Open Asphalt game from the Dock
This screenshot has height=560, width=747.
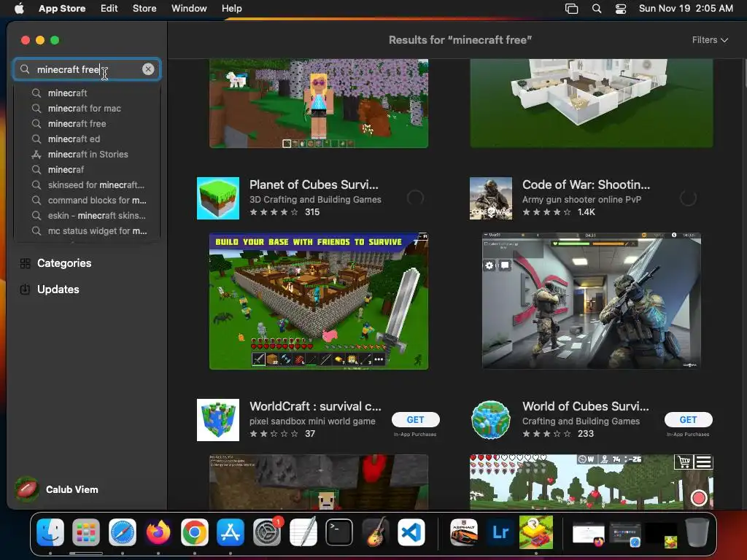[x=464, y=532]
